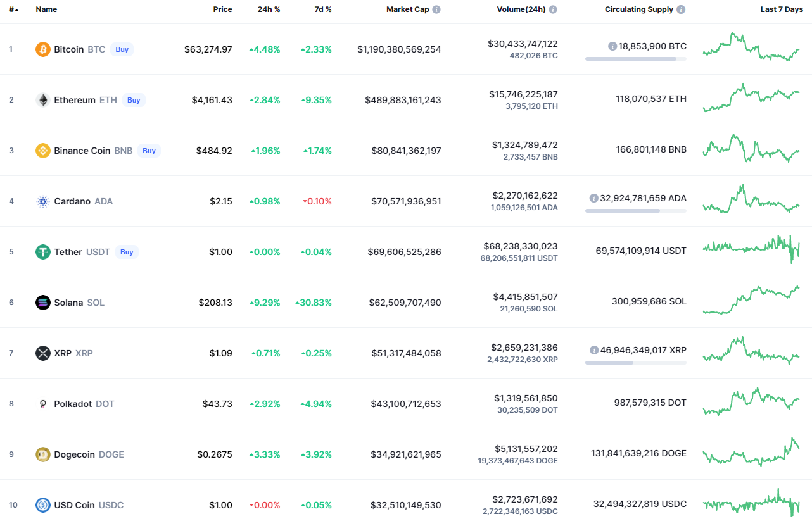Sort by the Price column header
Image resolution: width=812 pixels, height=526 pixels.
pos(222,9)
